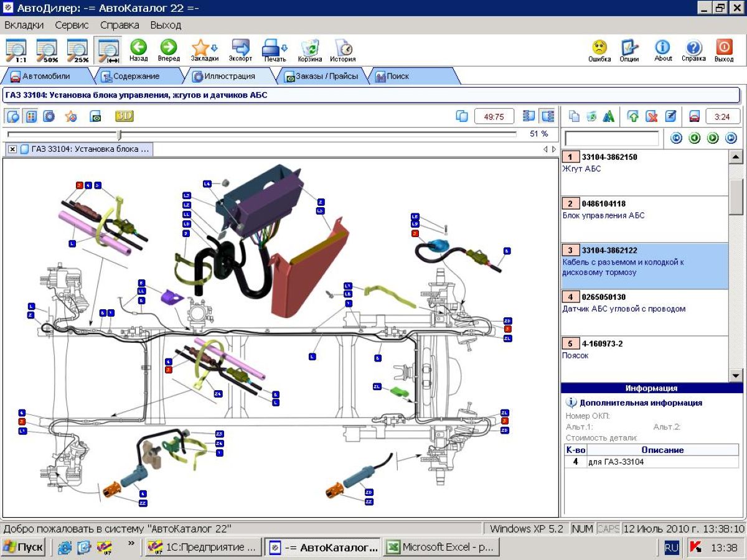Open the Выход menu in menu bar
This screenshot has width=747, height=560.
[x=166, y=26]
